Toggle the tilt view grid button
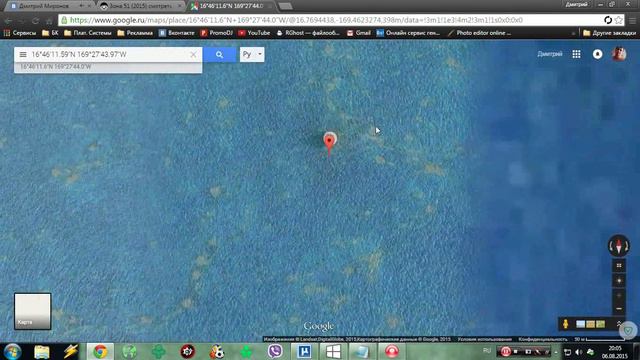The image size is (640, 360). (x=619, y=266)
